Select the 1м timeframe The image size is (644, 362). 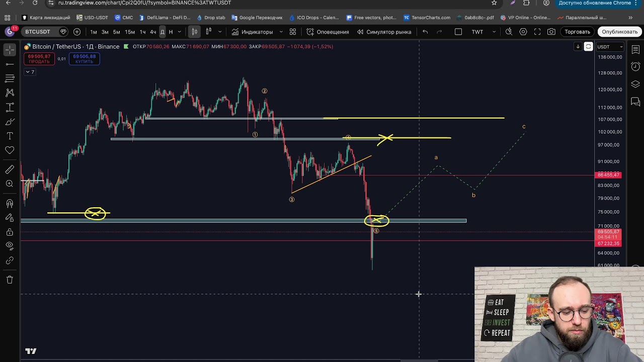[x=94, y=32]
